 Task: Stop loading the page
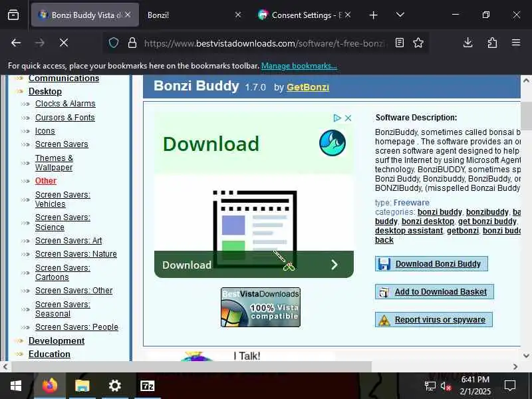tap(63, 43)
